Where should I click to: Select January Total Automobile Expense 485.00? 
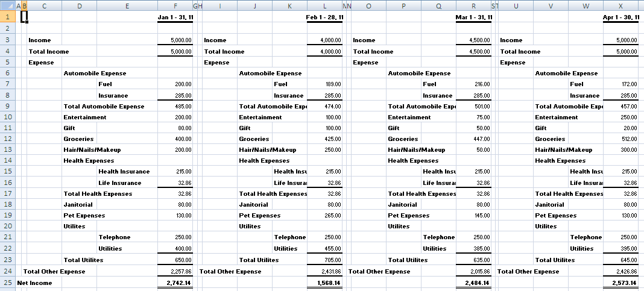pos(175,106)
